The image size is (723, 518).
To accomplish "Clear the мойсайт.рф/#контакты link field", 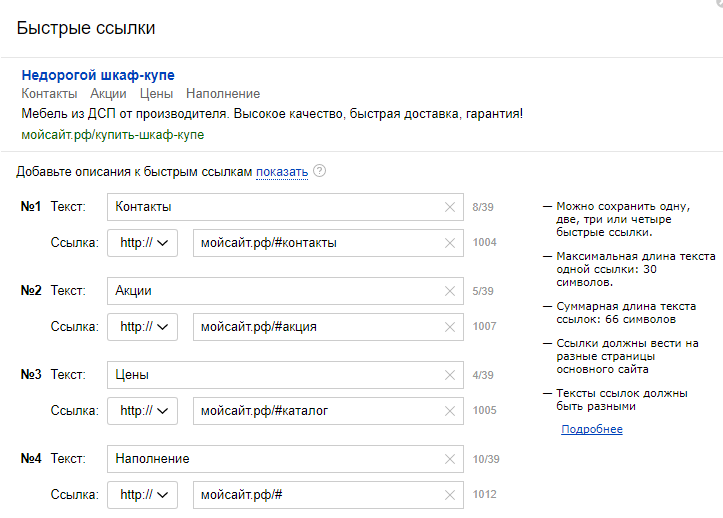I will (x=450, y=243).
